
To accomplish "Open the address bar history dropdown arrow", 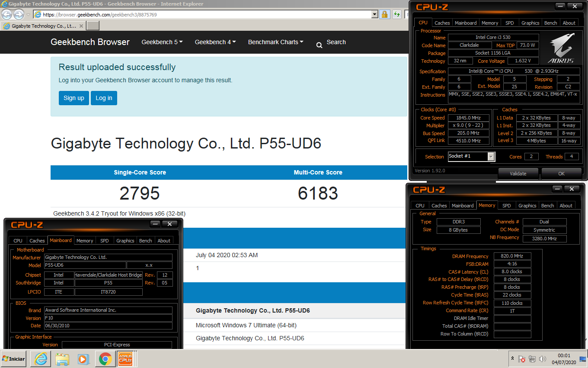I will (375, 14).
